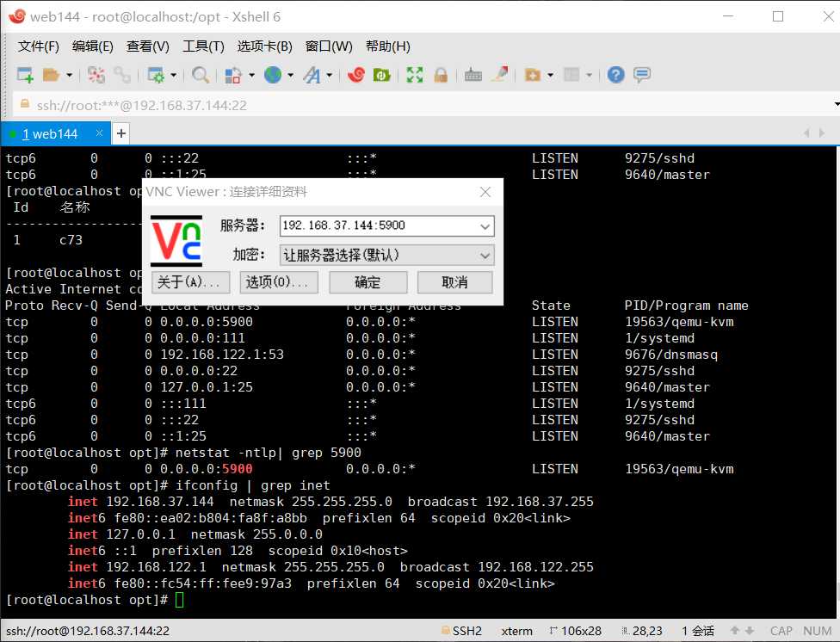
Task: Click the grayed layout panel icon
Action: click(x=571, y=75)
